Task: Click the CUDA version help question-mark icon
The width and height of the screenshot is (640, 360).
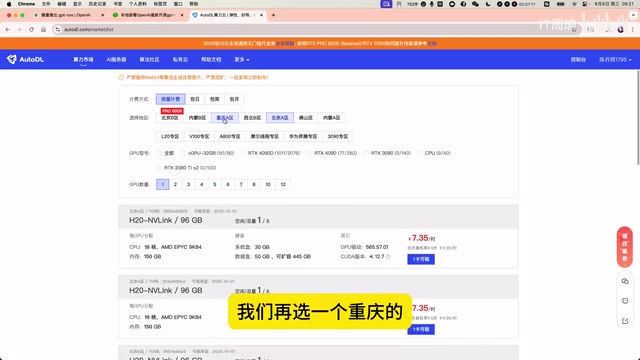Action: (x=388, y=257)
